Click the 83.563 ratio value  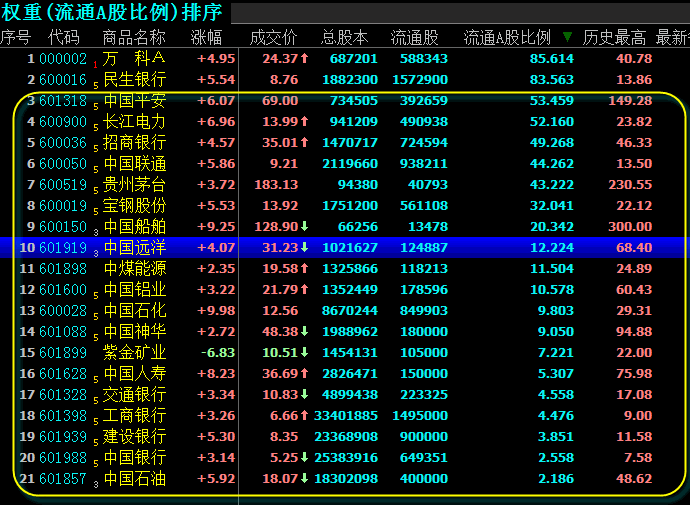pyautogui.click(x=552, y=80)
